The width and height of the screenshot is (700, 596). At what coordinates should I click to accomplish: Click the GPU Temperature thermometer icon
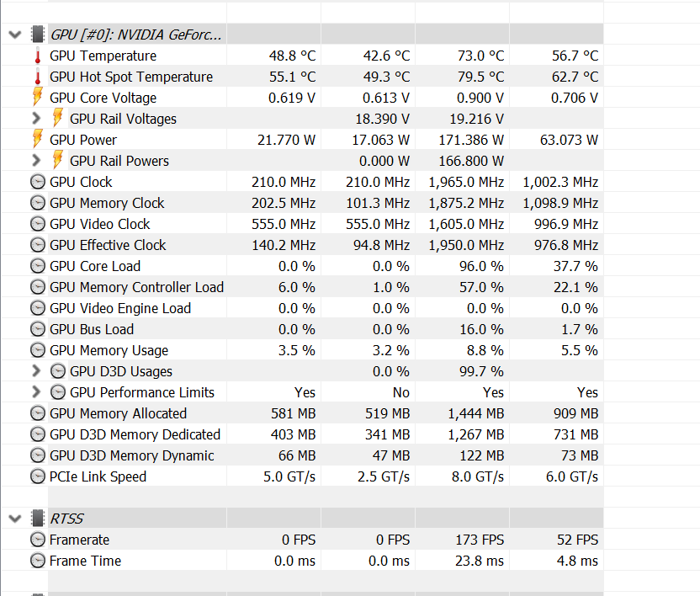[38, 56]
